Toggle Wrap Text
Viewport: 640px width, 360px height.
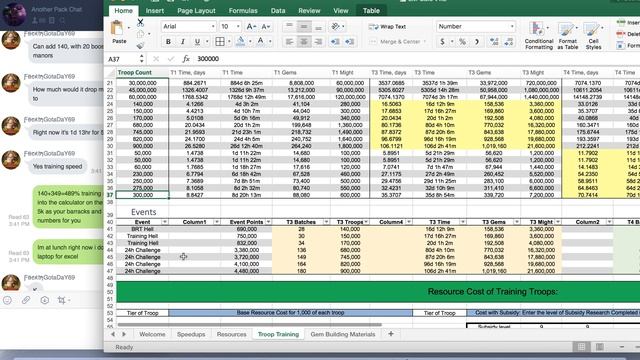(x=387, y=27)
